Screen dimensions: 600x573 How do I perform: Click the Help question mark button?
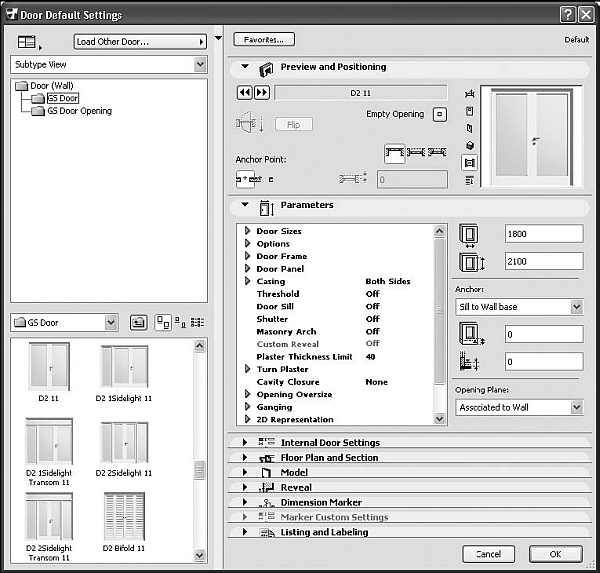567,14
